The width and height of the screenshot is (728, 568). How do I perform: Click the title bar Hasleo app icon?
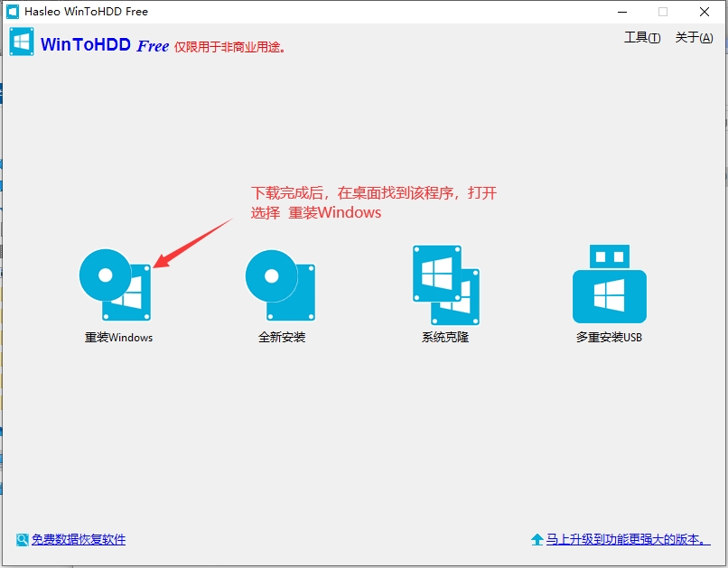(x=14, y=12)
